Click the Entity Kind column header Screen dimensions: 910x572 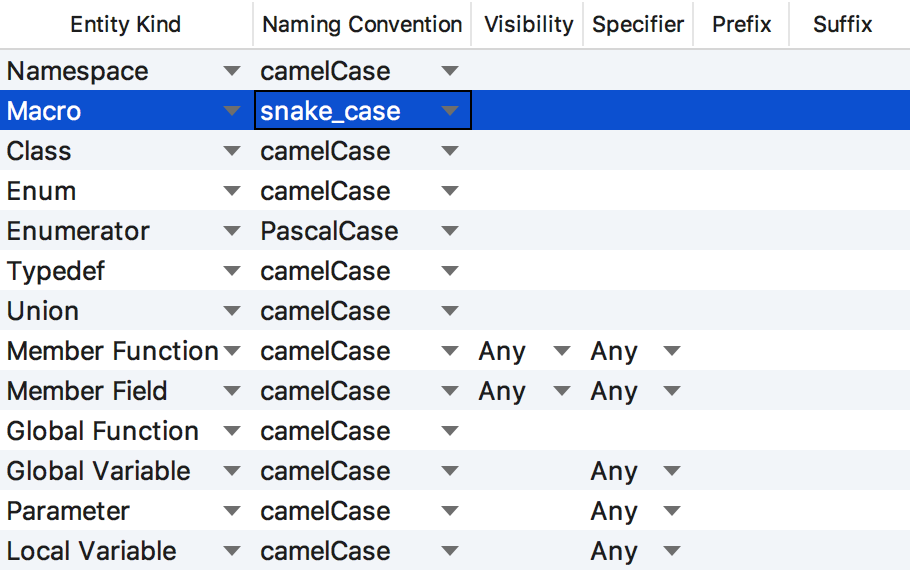[126, 24]
